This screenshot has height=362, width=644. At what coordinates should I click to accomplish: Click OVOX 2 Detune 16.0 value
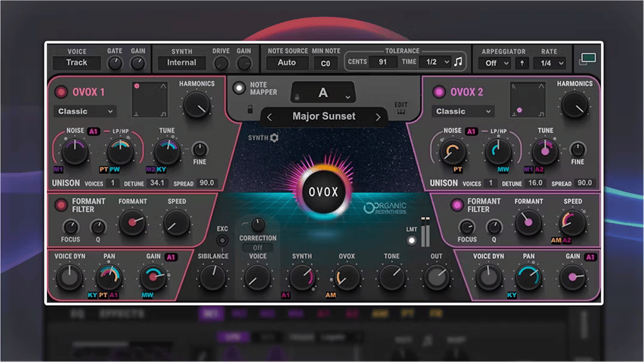coord(535,183)
